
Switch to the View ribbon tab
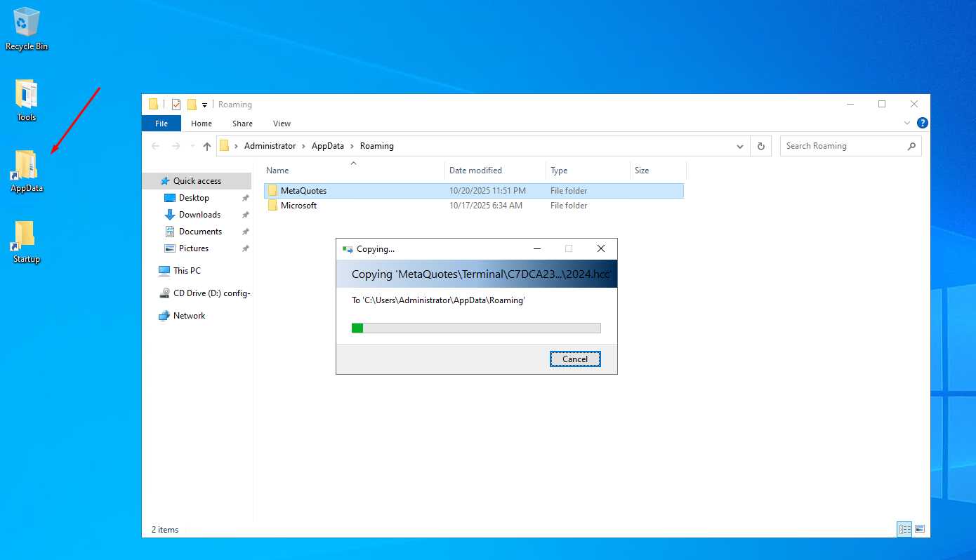point(282,124)
